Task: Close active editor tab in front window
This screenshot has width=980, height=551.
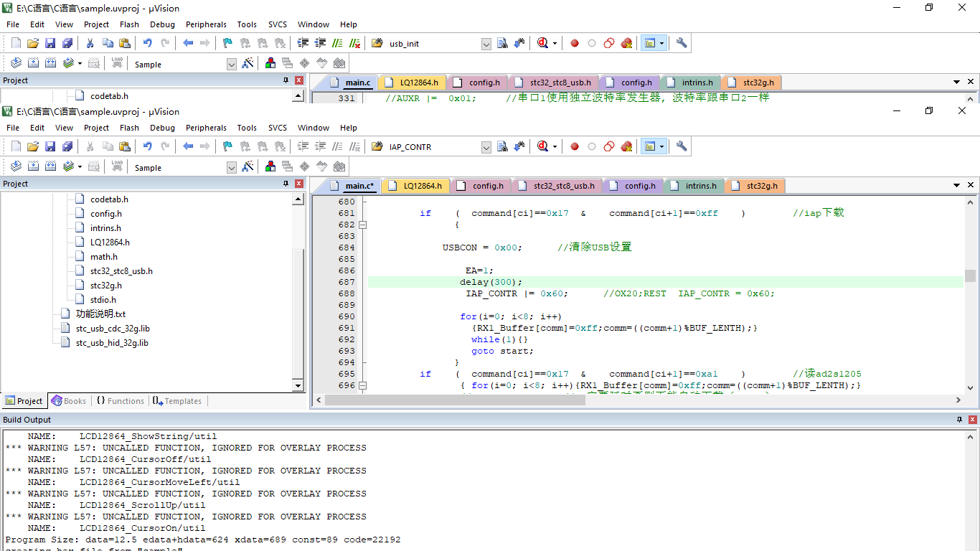Action: click(971, 185)
